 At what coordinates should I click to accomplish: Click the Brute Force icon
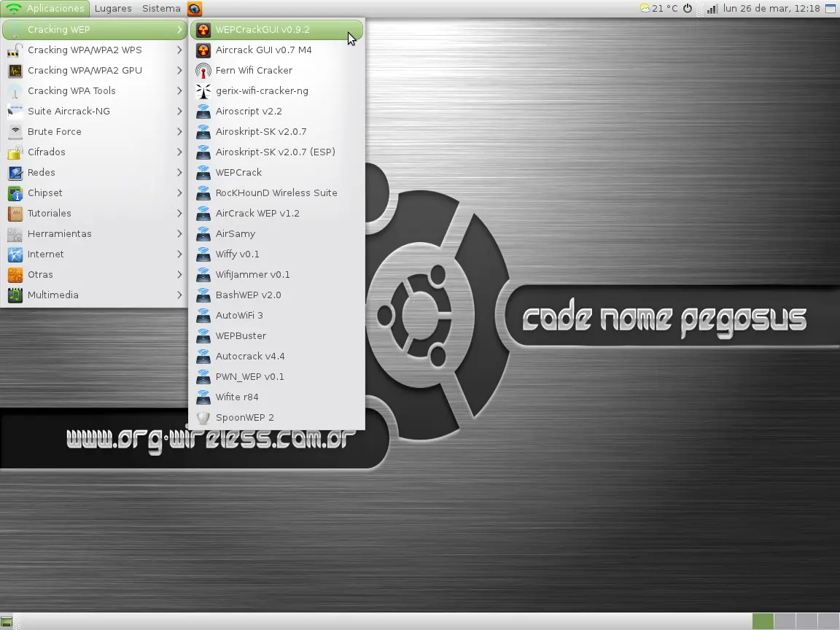point(15,132)
